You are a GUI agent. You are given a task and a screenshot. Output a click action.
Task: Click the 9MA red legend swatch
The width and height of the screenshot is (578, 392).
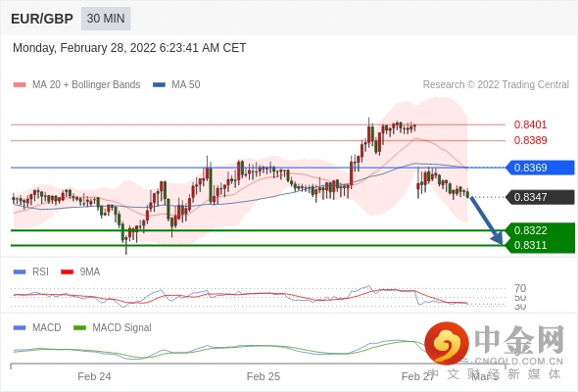pyautogui.click(x=67, y=272)
